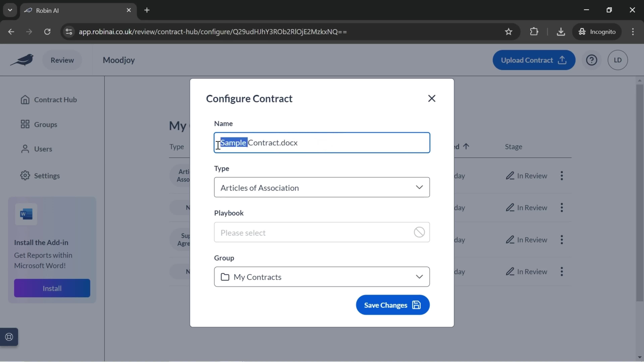Open the Playbook selection dropdown
The height and width of the screenshot is (362, 644).
point(321,232)
